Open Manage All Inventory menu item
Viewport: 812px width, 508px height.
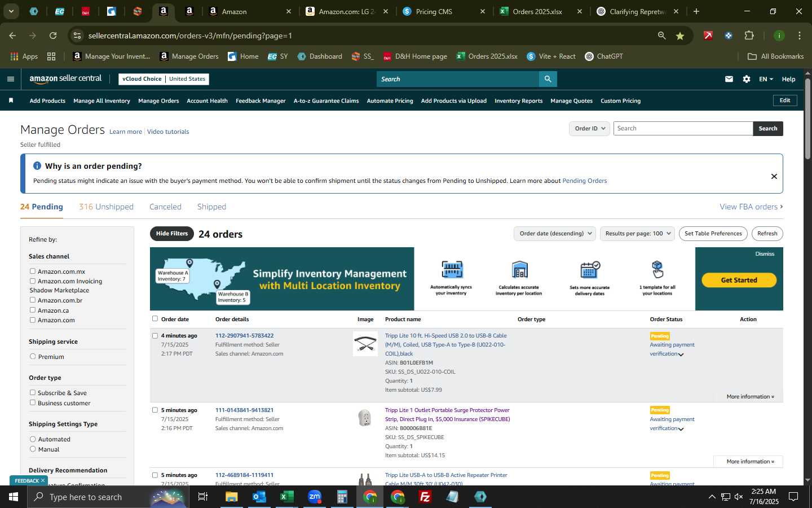pos(101,101)
